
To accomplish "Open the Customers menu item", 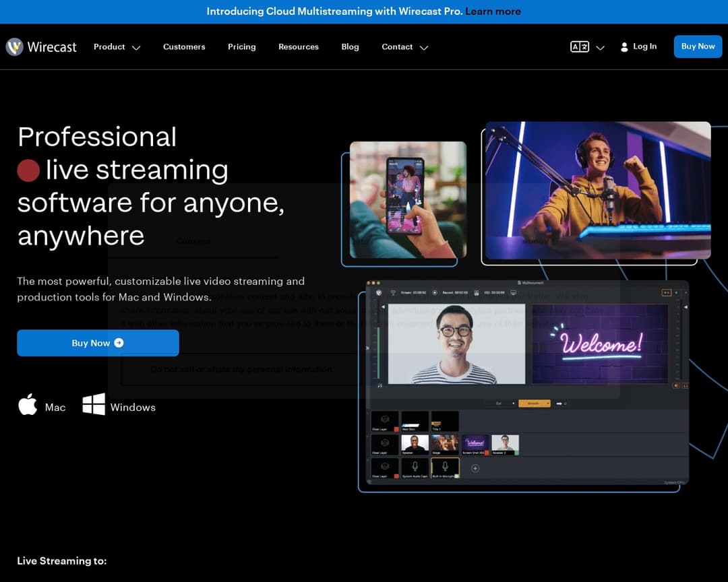I will tap(184, 47).
